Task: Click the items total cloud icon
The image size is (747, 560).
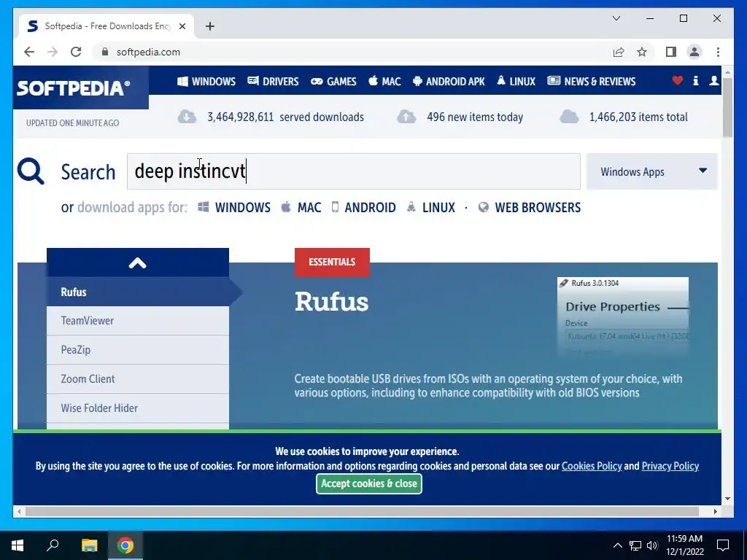Action: (x=569, y=117)
